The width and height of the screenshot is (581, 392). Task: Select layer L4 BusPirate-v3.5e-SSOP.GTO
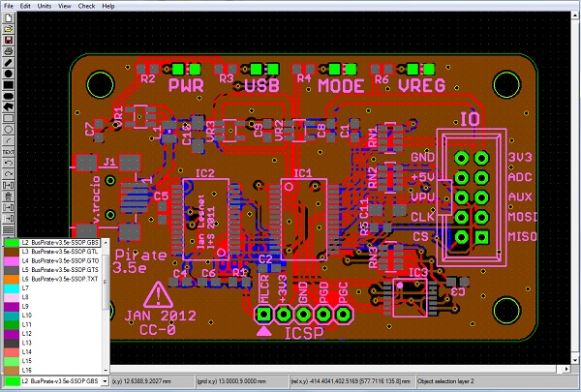click(52, 260)
